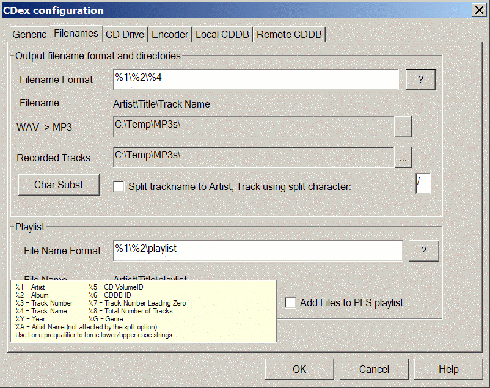The image size is (490, 388).
Task: Go to the Remote CDDB tab
Action: click(x=289, y=34)
